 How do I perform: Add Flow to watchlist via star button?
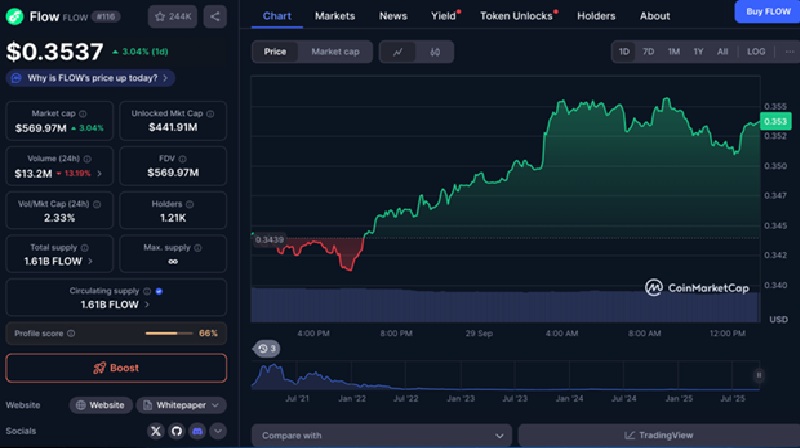(x=172, y=16)
